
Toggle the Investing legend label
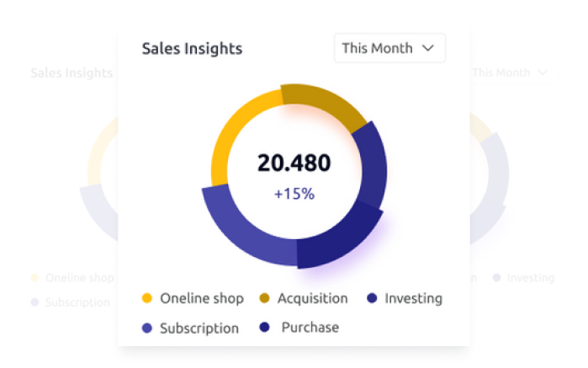tap(413, 298)
